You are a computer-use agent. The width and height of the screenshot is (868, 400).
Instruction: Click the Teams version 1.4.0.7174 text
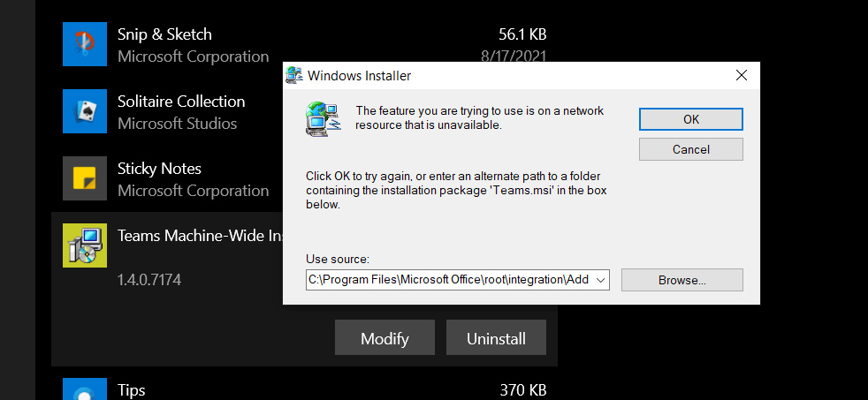coord(148,279)
